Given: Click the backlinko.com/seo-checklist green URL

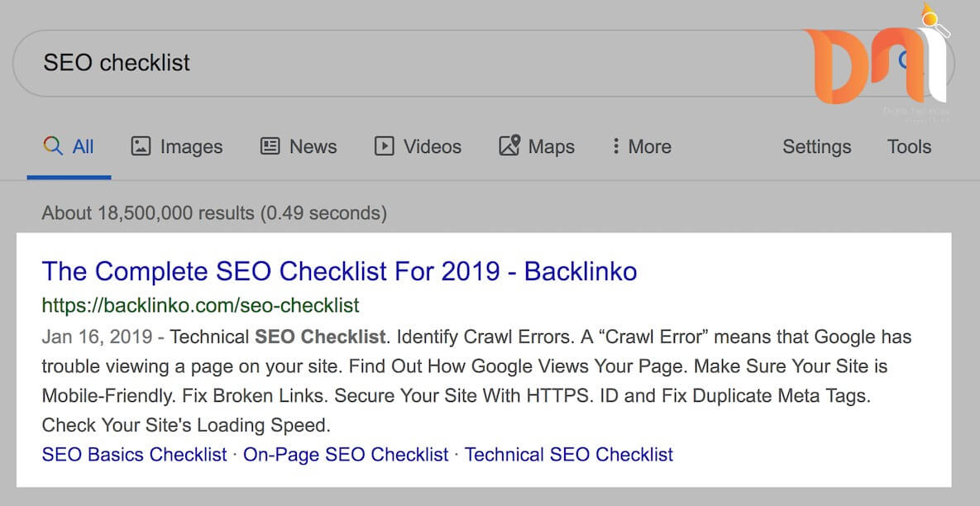Looking at the screenshot, I should pyautogui.click(x=200, y=305).
